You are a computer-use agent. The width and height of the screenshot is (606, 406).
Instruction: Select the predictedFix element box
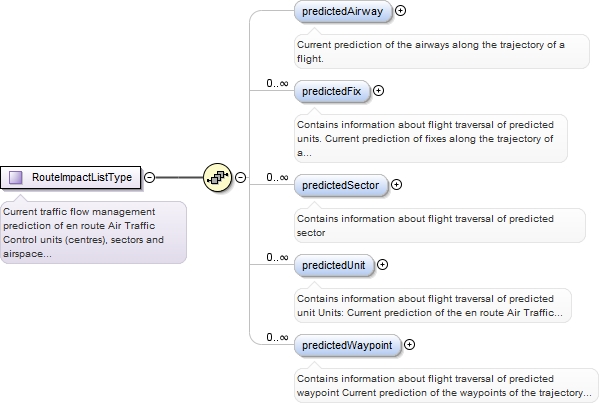click(x=332, y=91)
